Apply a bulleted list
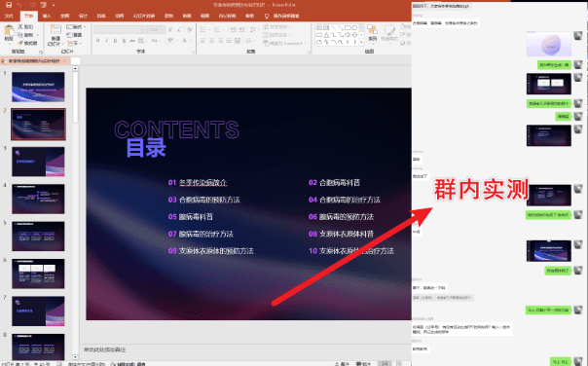 click(x=204, y=29)
